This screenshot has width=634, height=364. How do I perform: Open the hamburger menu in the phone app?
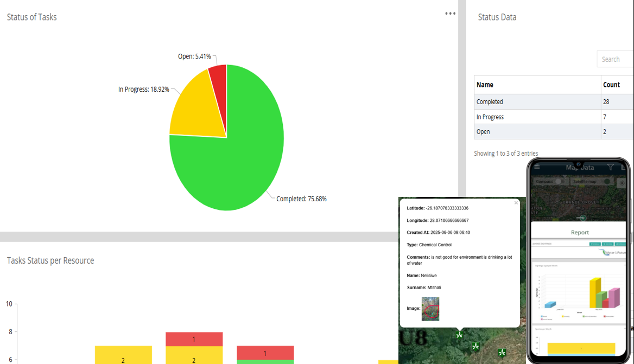[x=537, y=167]
